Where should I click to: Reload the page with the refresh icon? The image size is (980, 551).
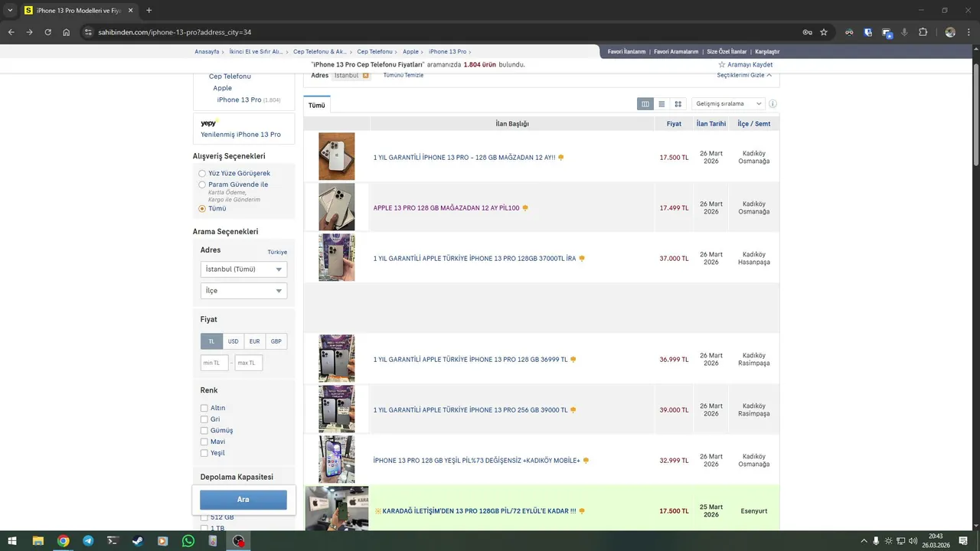(47, 32)
